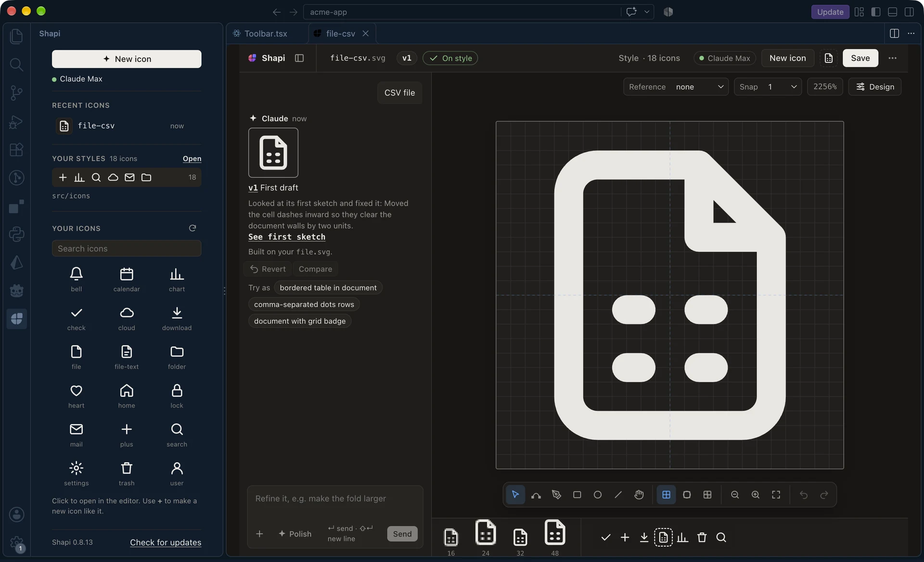The height and width of the screenshot is (562, 924).
Task: Select the file-csv editor tab
Action: (x=340, y=33)
